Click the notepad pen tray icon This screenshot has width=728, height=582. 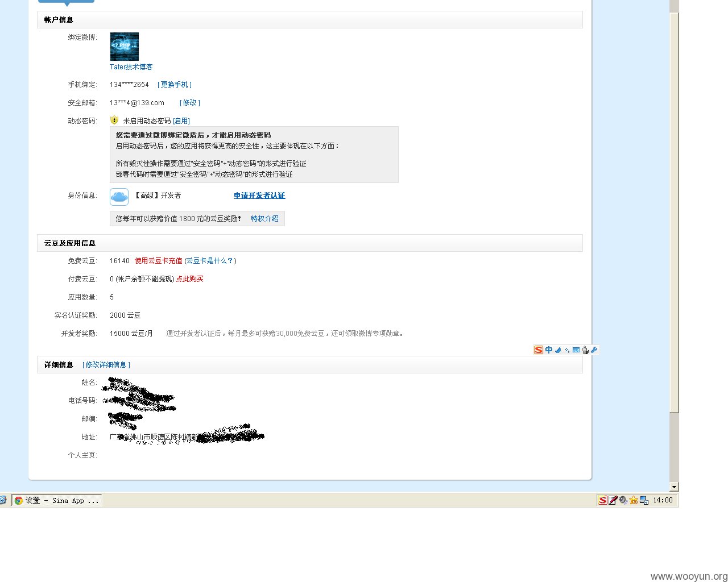pos(613,500)
